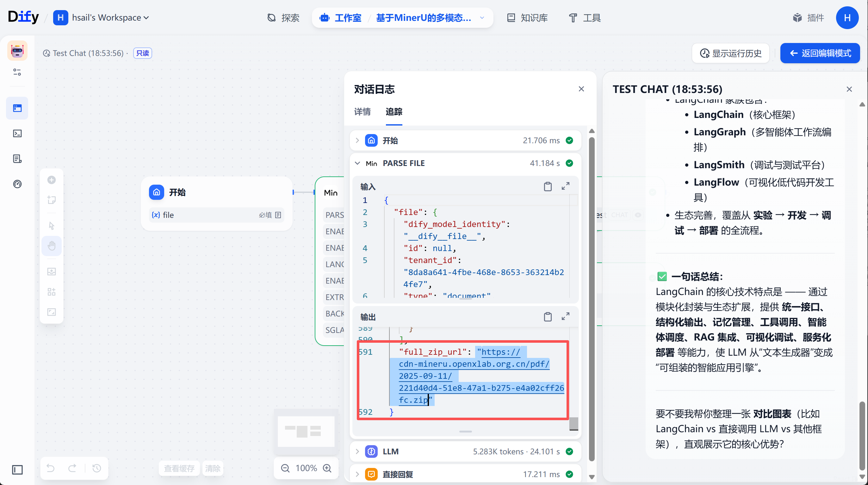The height and width of the screenshot is (485, 868).
Task: Click the output code block scrollbar thumb
Action: tap(573, 424)
